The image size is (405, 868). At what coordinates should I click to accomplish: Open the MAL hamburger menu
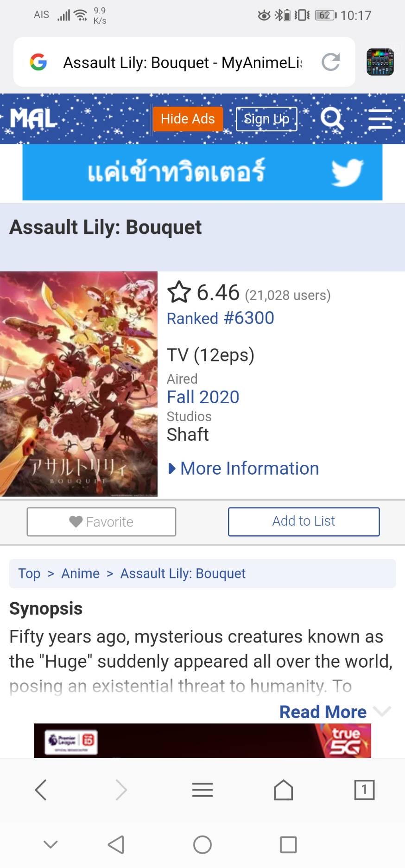380,119
